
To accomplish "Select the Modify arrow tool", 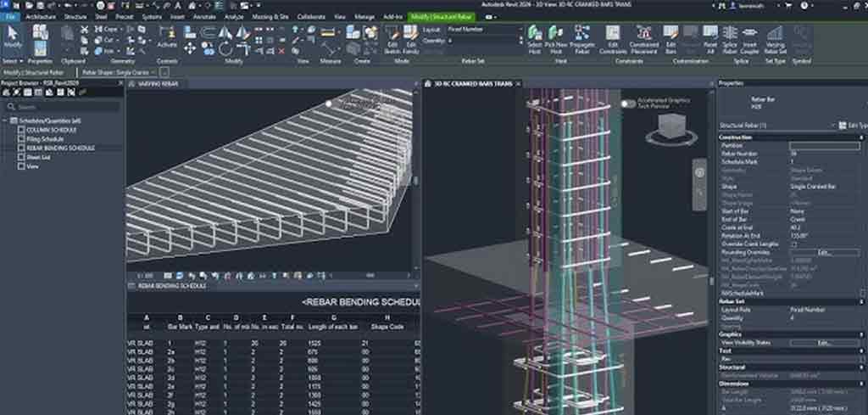I will (13, 36).
